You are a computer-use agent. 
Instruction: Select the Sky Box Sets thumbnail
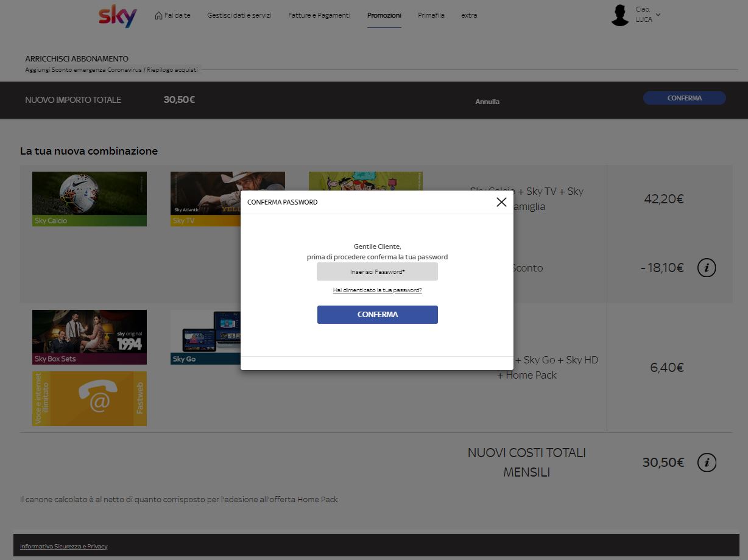pyautogui.click(x=90, y=337)
